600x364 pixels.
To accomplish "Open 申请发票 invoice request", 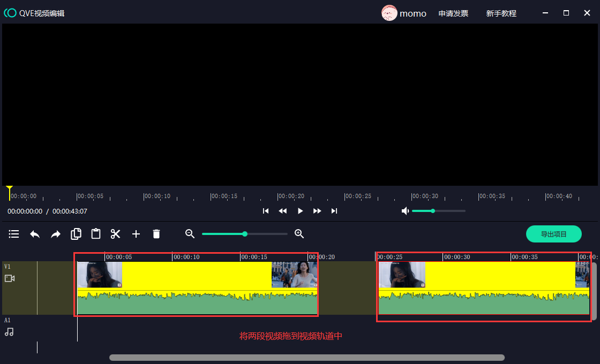I will click(x=453, y=13).
